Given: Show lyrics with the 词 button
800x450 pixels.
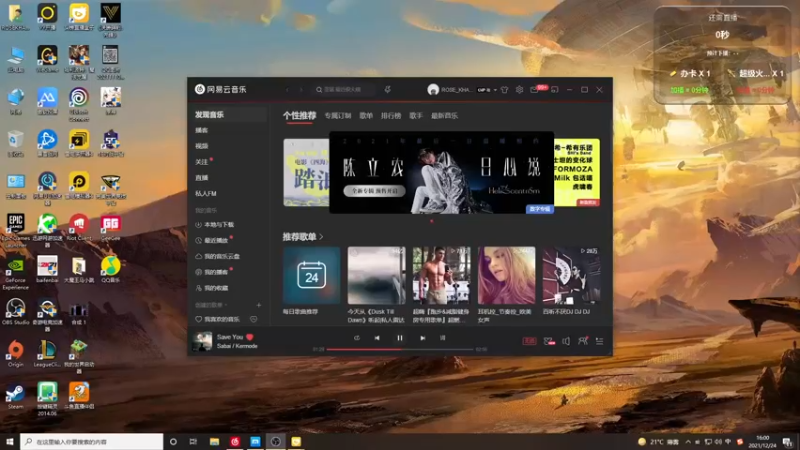Looking at the screenshot, I should pos(442,338).
